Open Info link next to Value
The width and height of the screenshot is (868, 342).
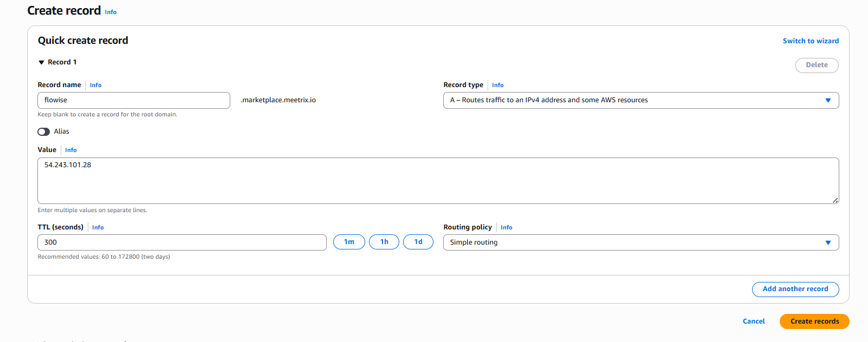pos(71,150)
